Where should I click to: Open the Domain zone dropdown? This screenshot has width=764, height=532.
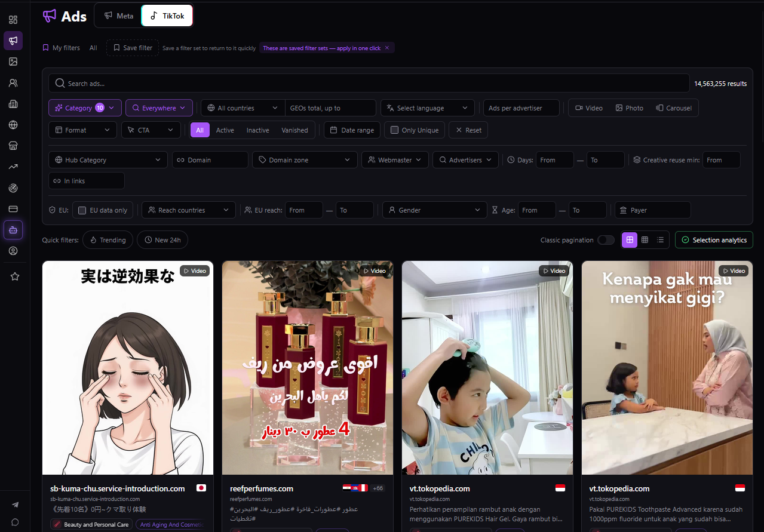[305, 160]
